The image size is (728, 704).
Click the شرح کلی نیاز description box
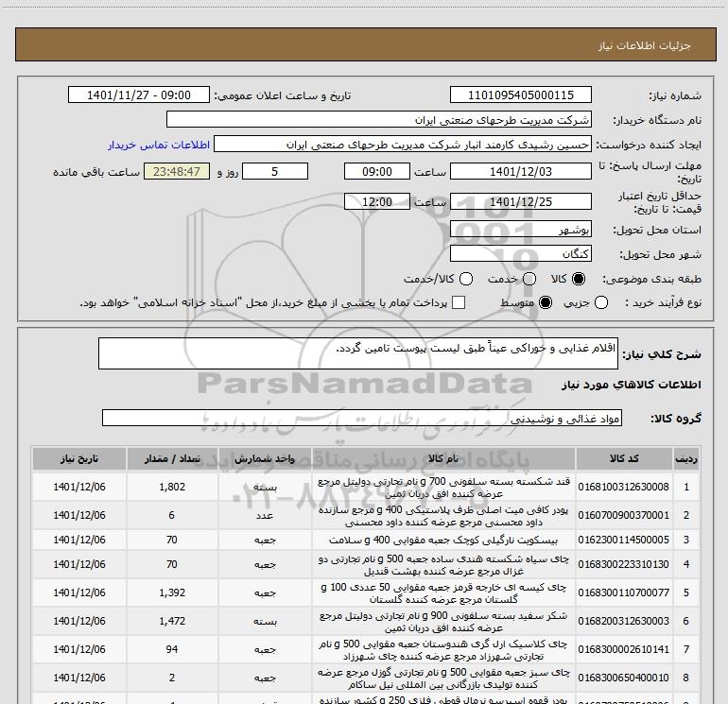click(358, 353)
